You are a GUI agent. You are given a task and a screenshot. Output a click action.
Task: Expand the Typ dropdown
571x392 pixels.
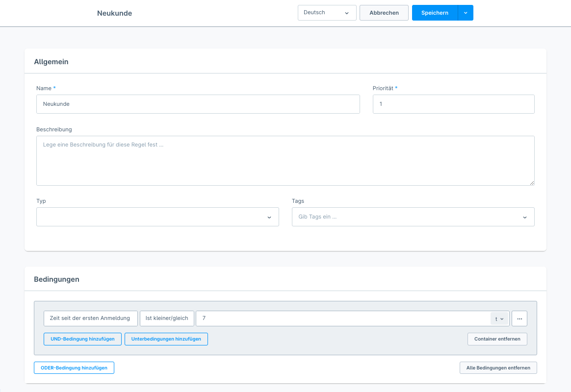click(x=157, y=217)
